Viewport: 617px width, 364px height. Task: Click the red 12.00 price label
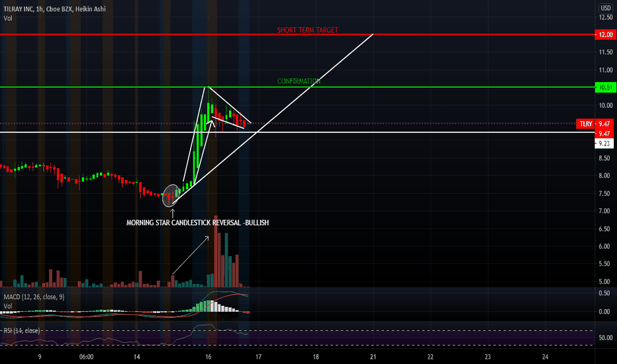605,34
